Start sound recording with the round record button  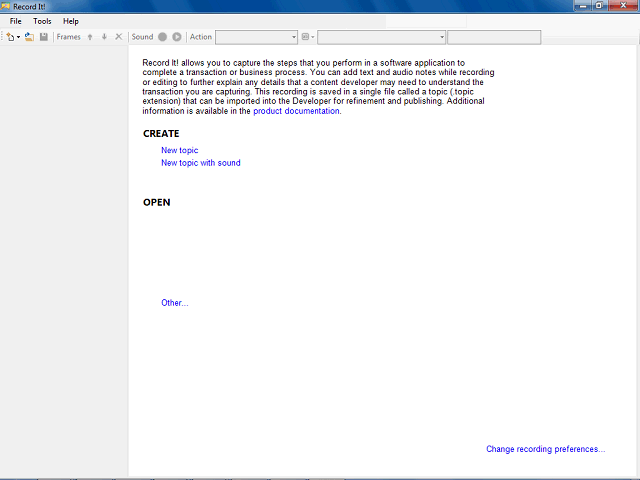[x=162, y=37]
